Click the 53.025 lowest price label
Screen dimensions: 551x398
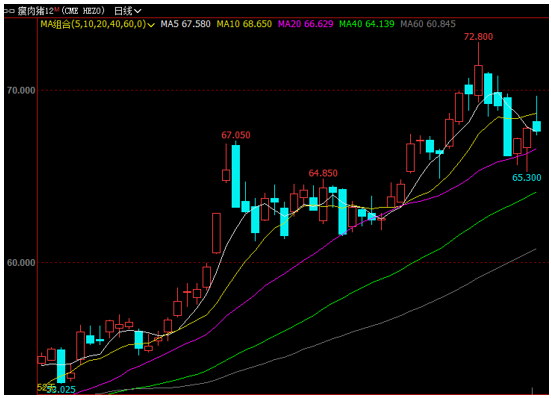pos(61,390)
